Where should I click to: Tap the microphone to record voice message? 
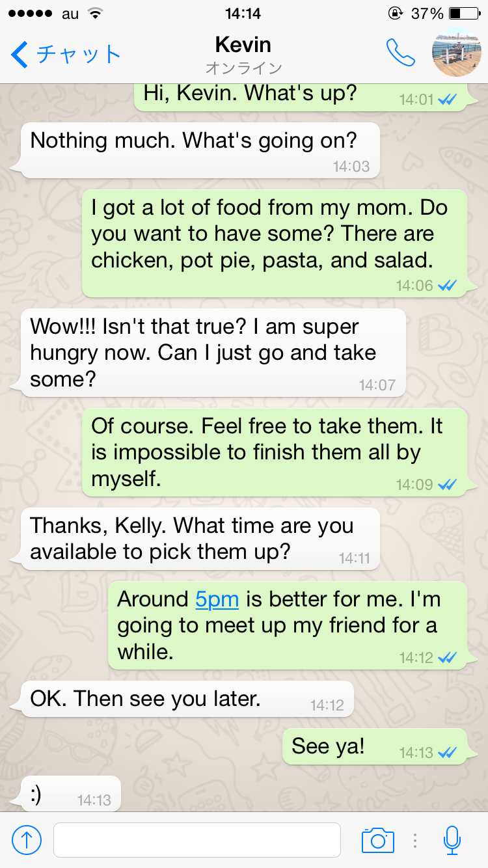coord(452,840)
